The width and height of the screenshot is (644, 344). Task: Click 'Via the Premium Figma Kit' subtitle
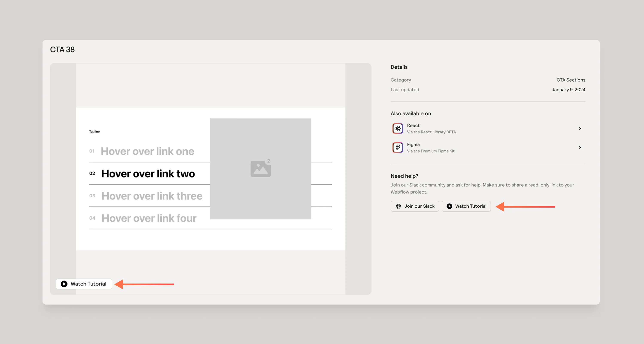coord(430,151)
